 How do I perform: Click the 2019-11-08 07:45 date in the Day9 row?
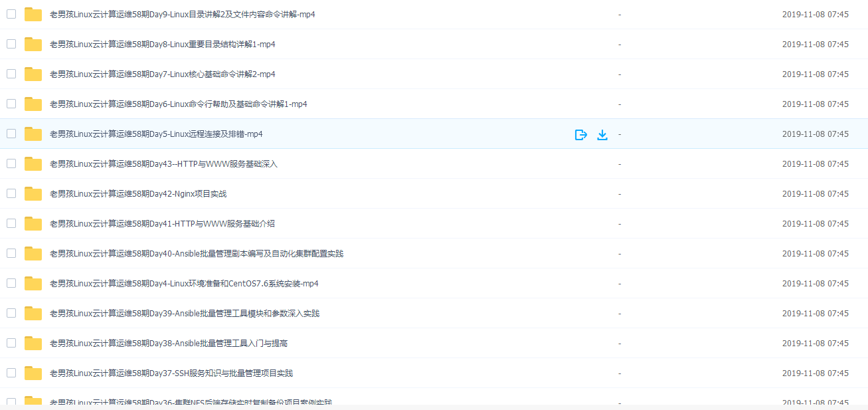click(816, 14)
